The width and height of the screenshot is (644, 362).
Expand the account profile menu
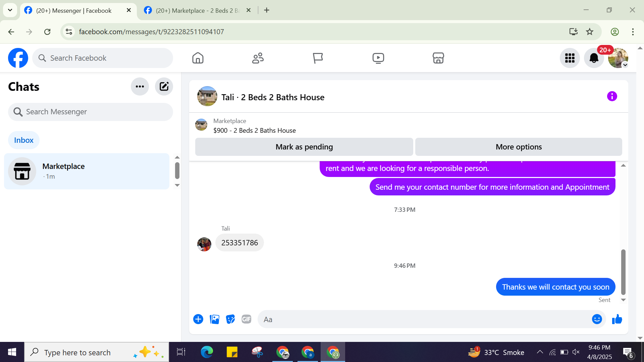click(x=618, y=58)
